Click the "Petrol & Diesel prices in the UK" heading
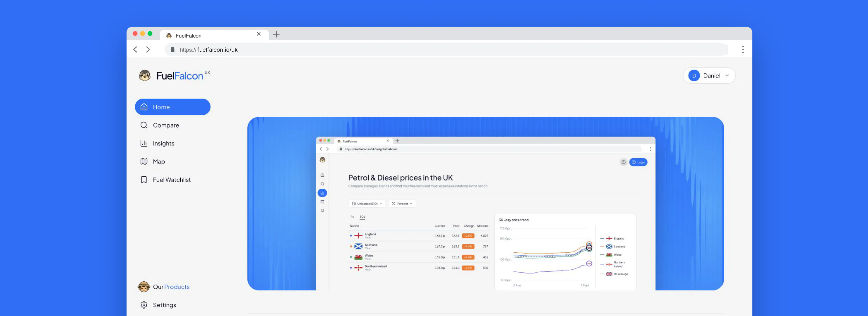Viewport: 868px width, 316px height. [400, 178]
